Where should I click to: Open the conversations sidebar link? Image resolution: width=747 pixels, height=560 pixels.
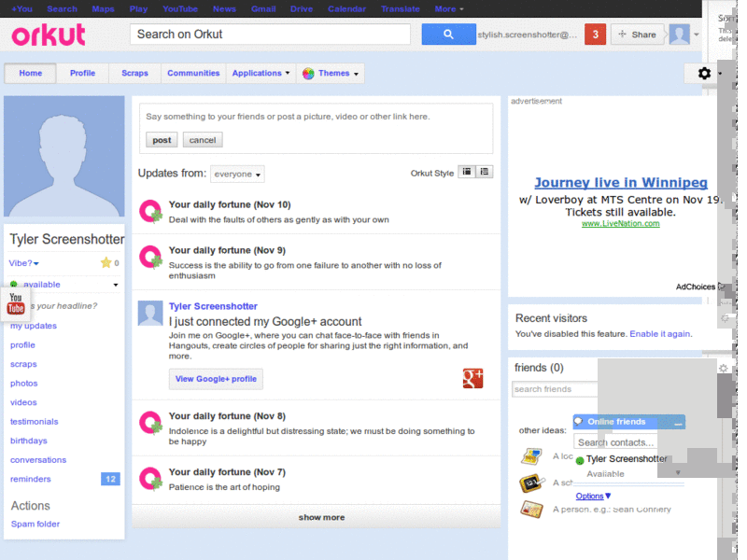[x=38, y=460]
